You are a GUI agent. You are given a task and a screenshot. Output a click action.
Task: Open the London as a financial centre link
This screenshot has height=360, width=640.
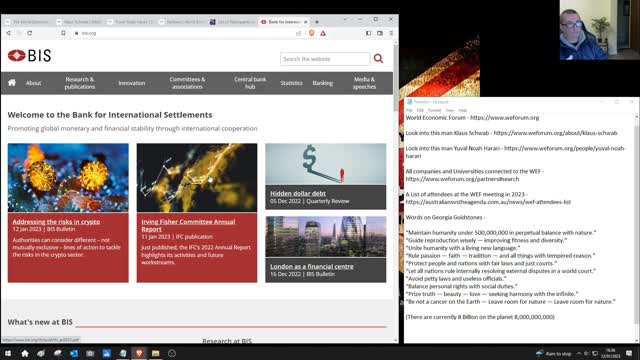pyautogui.click(x=312, y=266)
